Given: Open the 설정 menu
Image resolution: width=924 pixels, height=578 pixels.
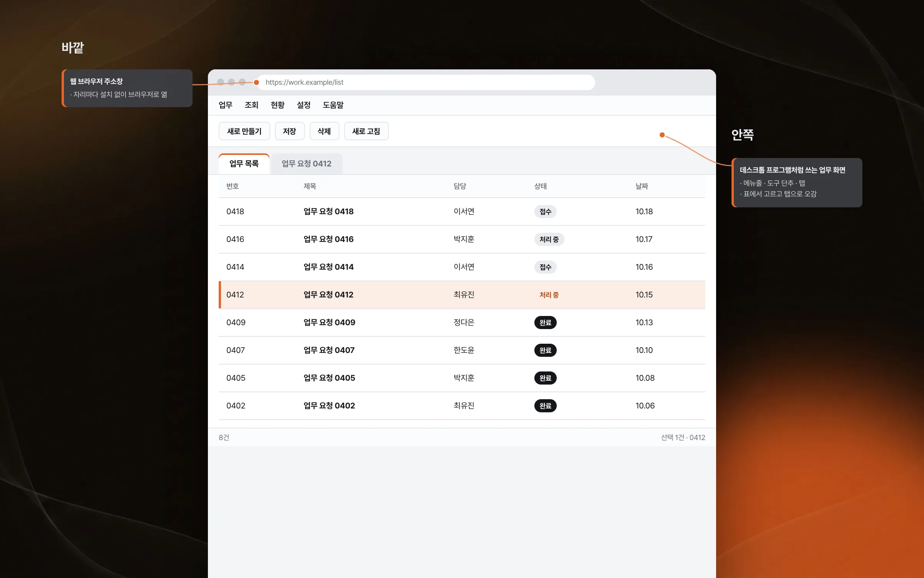Looking at the screenshot, I should click(304, 105).
